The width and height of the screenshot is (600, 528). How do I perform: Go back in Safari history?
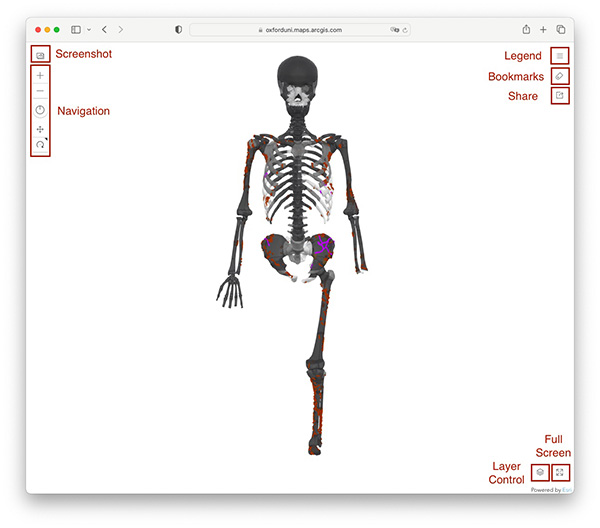point(104,29)
